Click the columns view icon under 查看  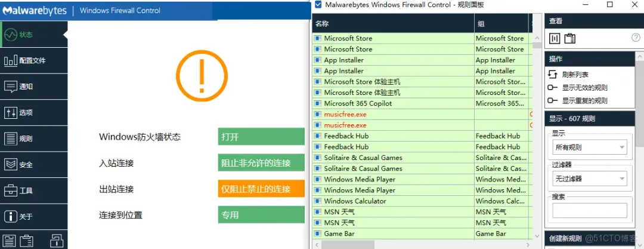coord(555,39)
